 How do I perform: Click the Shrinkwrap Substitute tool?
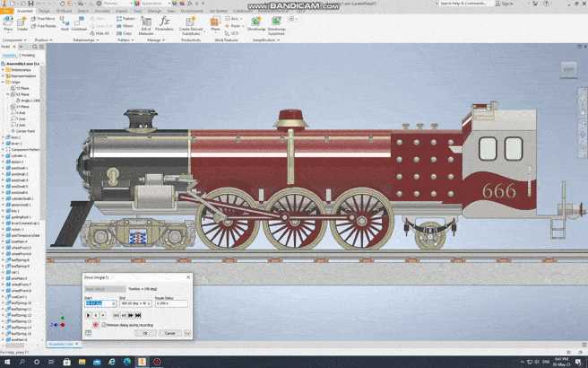(276, 25)
